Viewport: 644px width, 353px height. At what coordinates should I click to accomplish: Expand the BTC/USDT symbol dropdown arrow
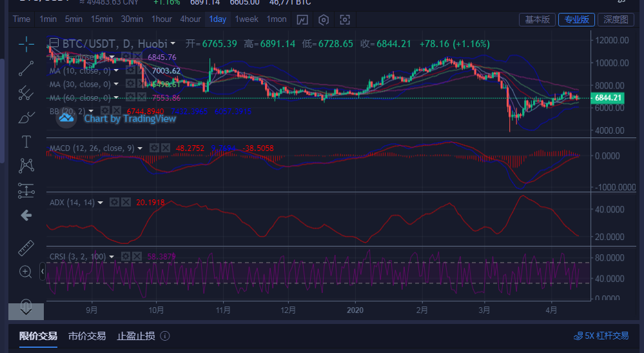pos(173,44)
